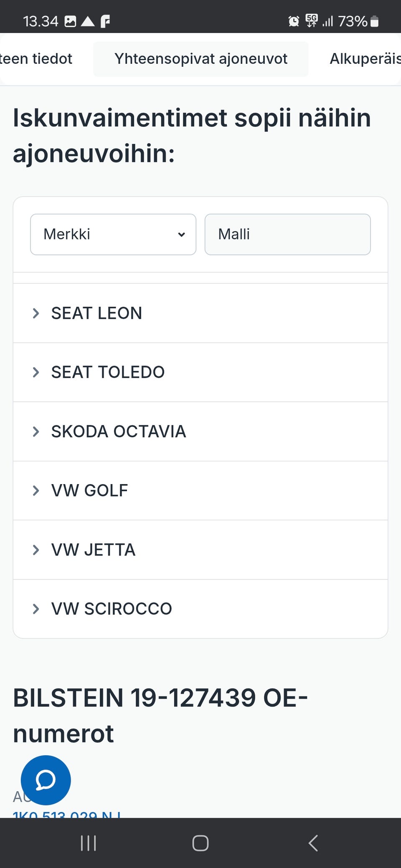Tap the 5G network indicator icon
Image resolution: width=401 pixels, height=868 pixels.
pos(312,20)
